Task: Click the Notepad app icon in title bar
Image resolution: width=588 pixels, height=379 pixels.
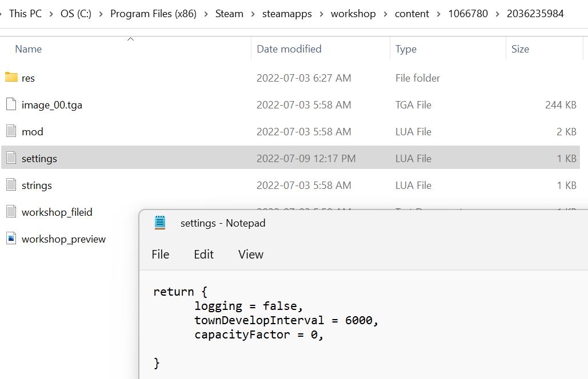Action: coord(160,223)
